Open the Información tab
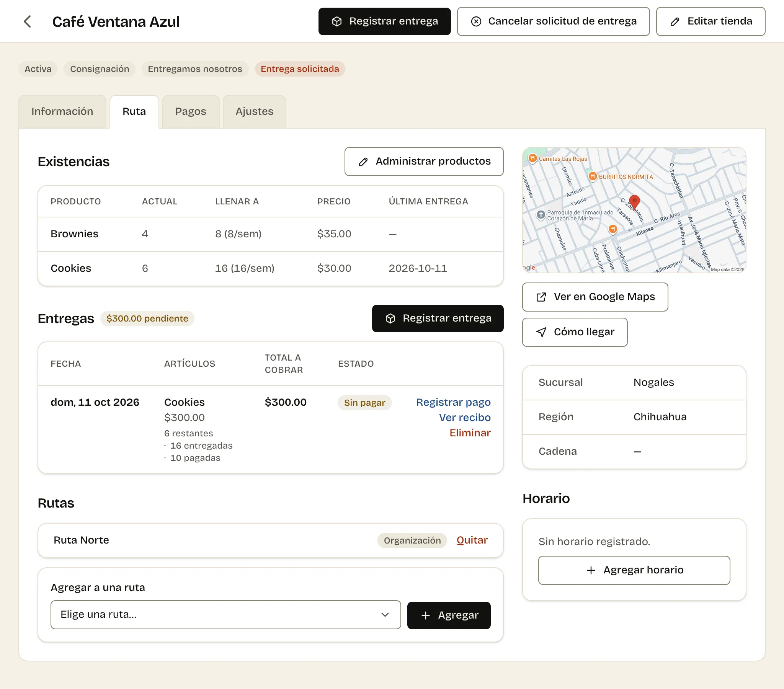Viewport: 784px width, 689px height. 62,111
